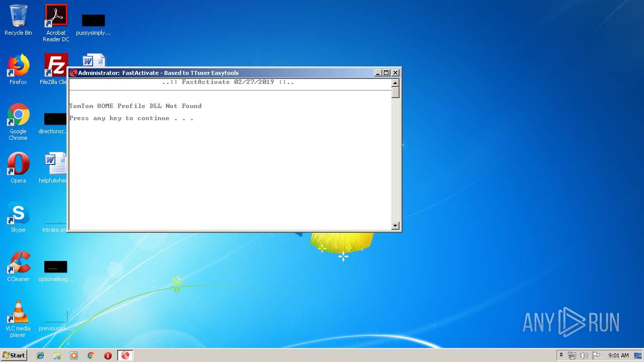Maximize the FastActivate window
Screen dimensions: 644x362
[x=386, y=73]
